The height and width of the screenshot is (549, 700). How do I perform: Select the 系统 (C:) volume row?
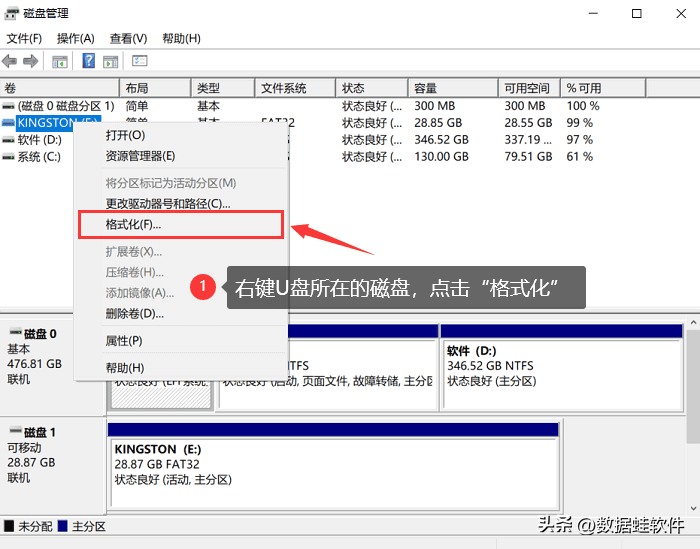coord(38,157)
